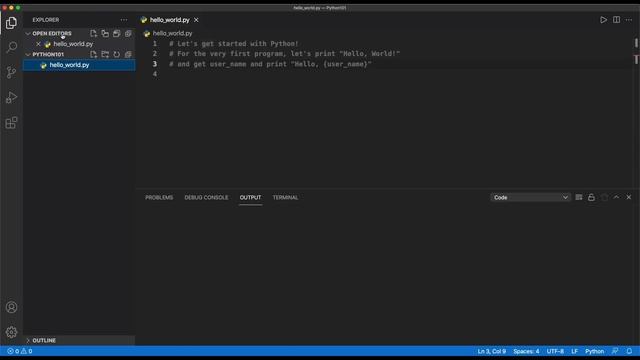Split the editor to the right
The height and width of the screenshot is (360, 640).
tap(616, 20)
